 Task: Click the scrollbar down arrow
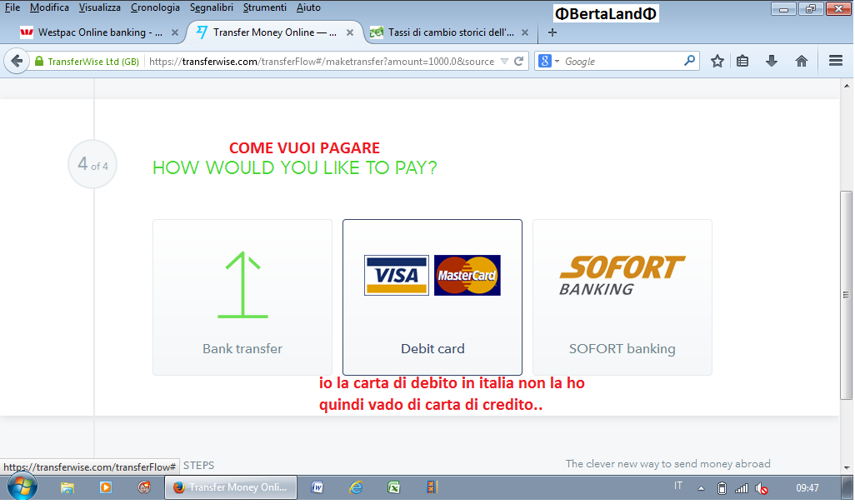click(x=847, y=467)
